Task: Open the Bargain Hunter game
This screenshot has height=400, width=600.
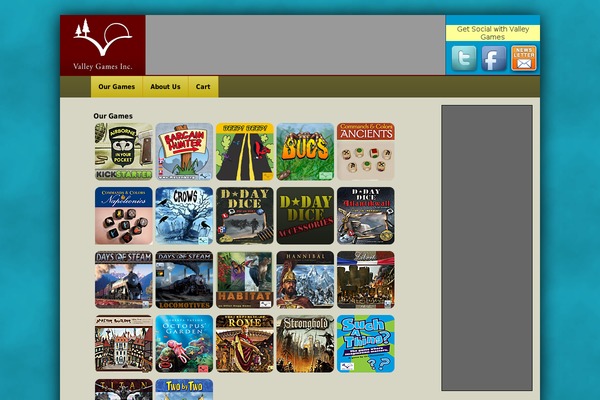Action: click(x=184, y=152)
